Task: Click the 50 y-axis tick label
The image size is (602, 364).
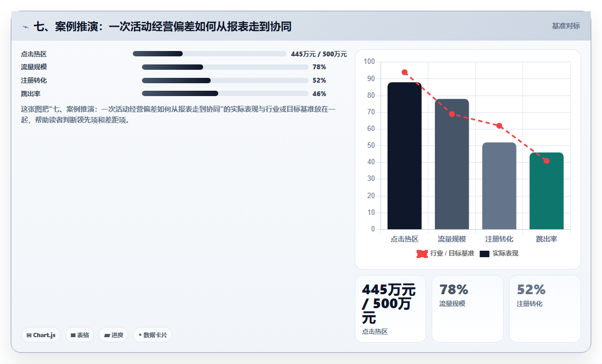Action: tap(371, 145)
